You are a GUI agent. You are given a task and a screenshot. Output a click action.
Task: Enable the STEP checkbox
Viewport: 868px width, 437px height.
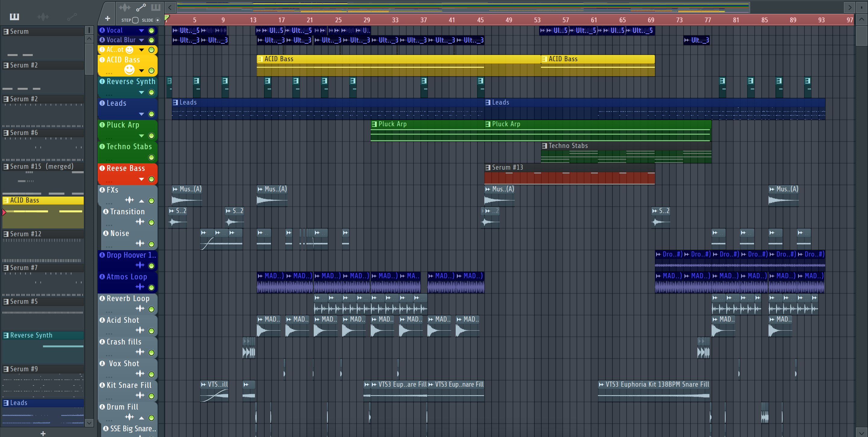click(135, 20)
